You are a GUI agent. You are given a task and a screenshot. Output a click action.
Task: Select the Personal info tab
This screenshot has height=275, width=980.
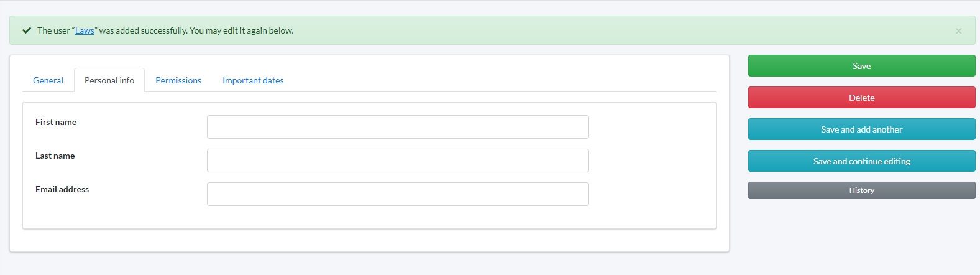109,80
